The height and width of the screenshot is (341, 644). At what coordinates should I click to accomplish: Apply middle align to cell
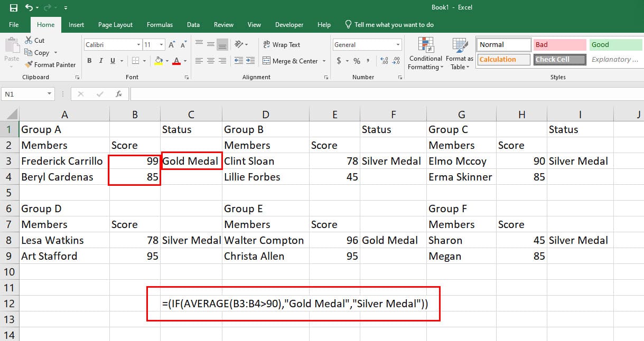click(211, 44)
